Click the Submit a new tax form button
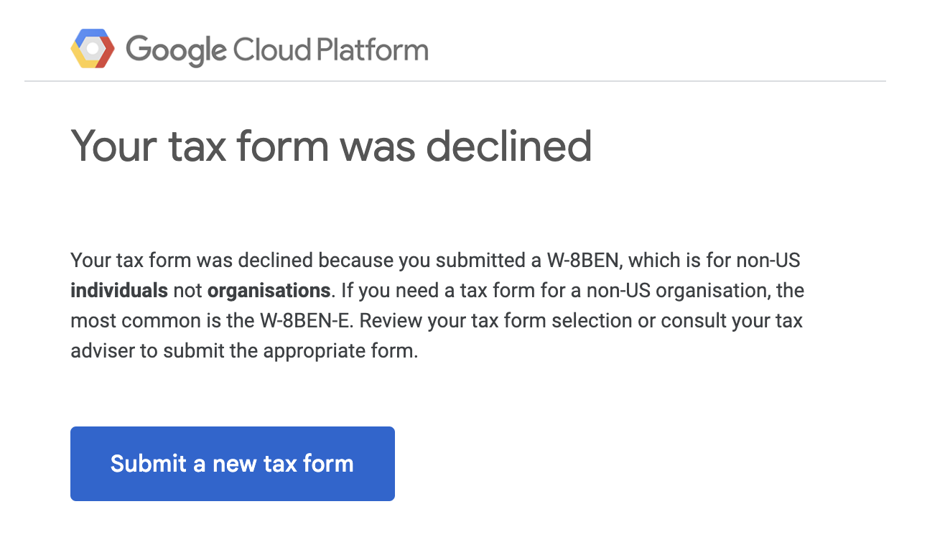The width and height of the screenshot is (945, 560). point(233,464)
